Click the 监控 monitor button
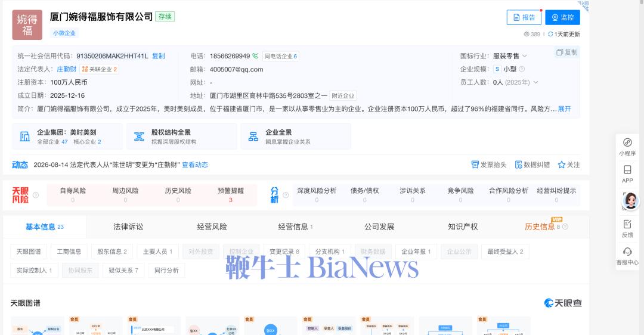This screenshot has height=335, width=644. (563, 17)
